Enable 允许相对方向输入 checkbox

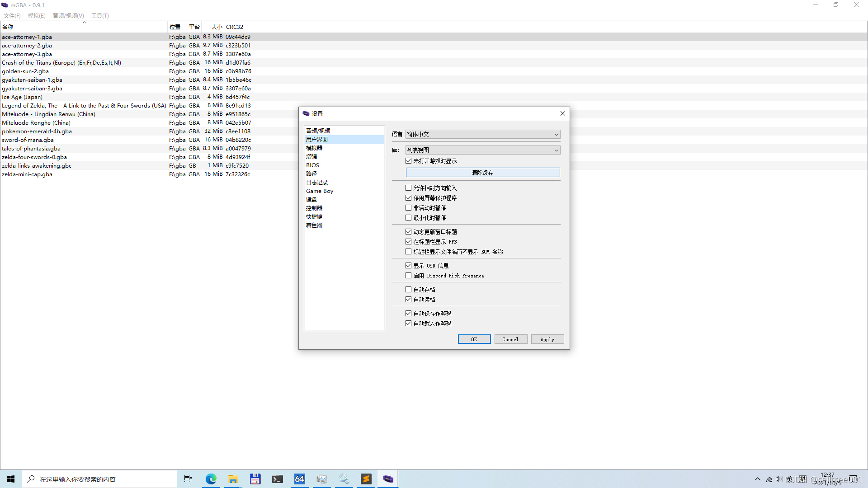tap(409, 188)
